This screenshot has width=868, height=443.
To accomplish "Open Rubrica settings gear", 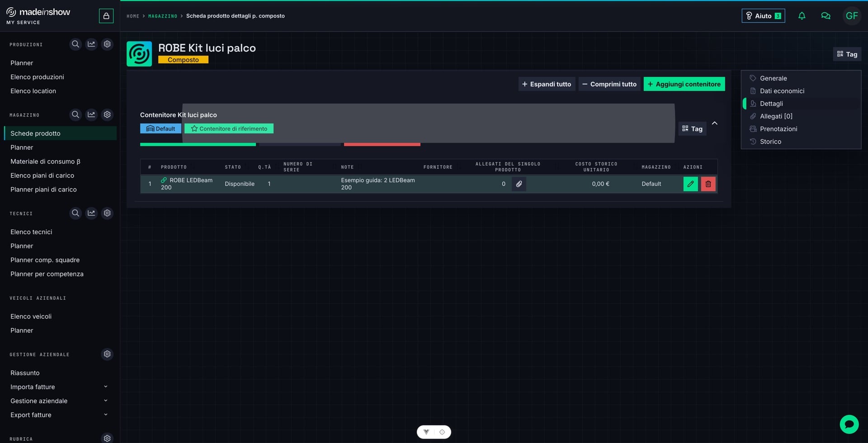I will (107, 438).
